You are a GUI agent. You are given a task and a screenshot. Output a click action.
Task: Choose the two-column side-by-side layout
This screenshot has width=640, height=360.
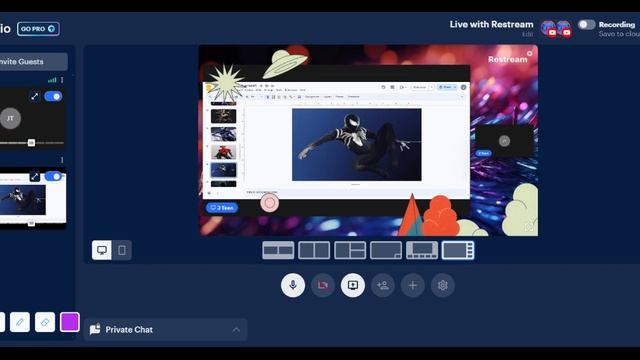[314, 250]
